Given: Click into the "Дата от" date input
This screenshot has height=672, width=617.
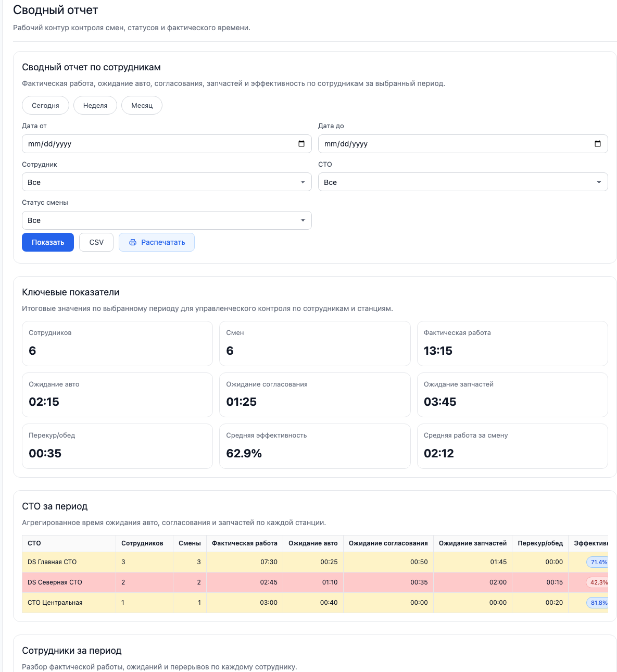Looking at the screenshot, I should click(156, 144).
